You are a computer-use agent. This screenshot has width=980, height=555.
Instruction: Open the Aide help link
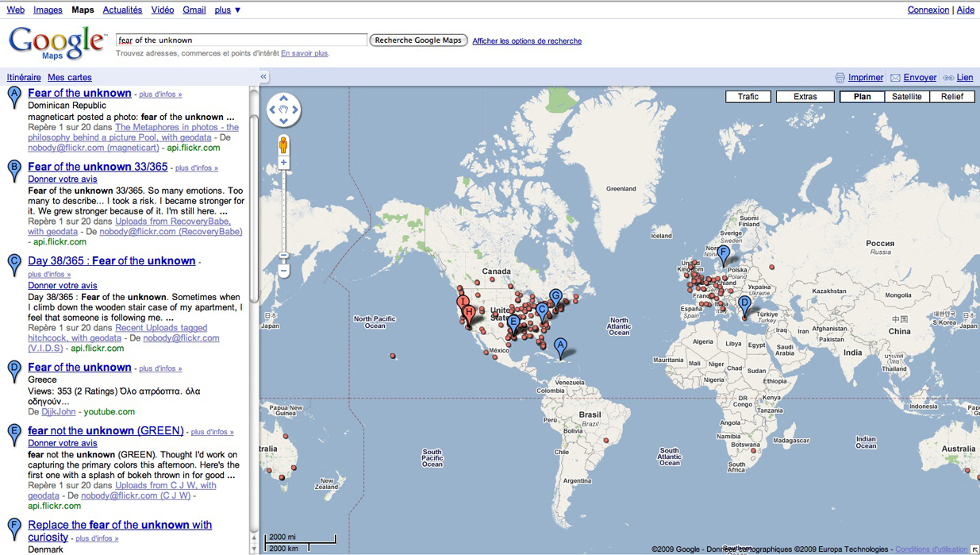(x=966, y=10)
